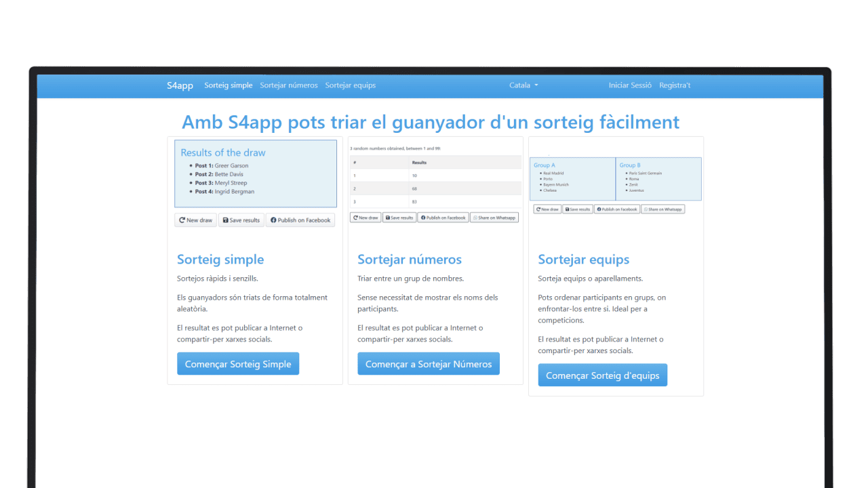Screen dimensions: 868x488
Task: Click Iniciar Sessió link
Action: [x=630, y=85]
